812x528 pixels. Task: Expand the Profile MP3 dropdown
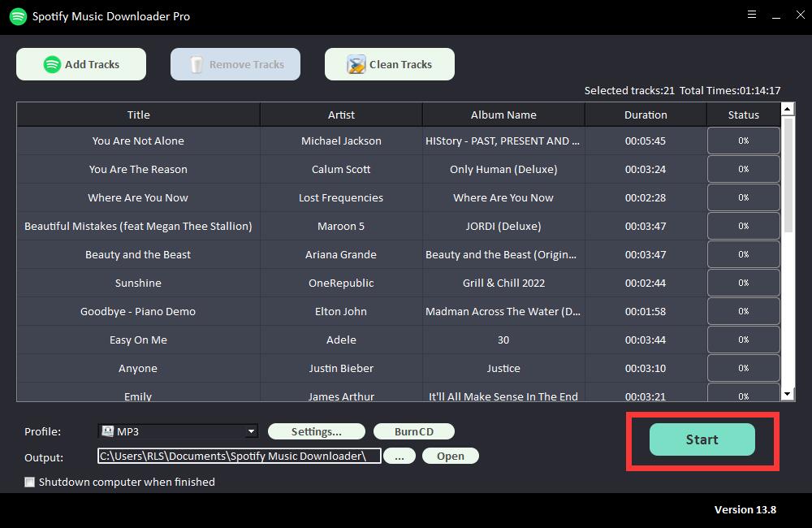coord(251,431)
